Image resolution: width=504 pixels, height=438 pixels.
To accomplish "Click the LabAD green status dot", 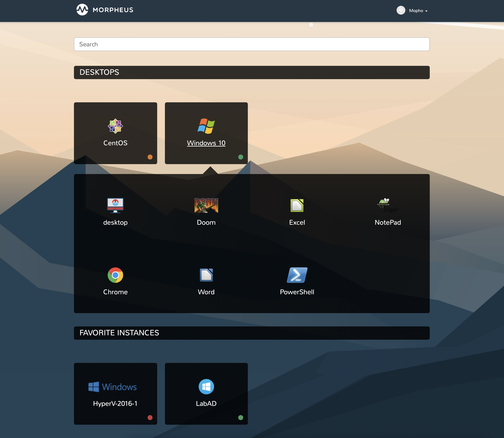I will point(241,417).
